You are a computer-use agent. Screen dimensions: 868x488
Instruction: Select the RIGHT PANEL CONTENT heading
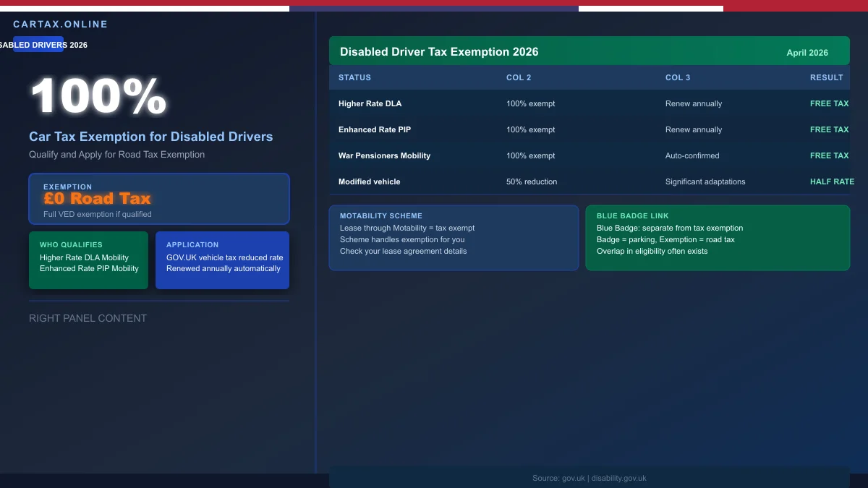88,318
